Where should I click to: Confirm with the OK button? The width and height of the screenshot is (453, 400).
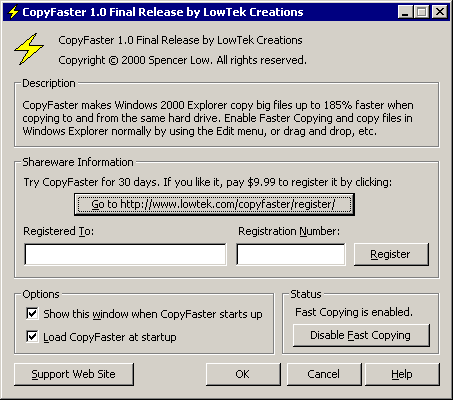243,374
